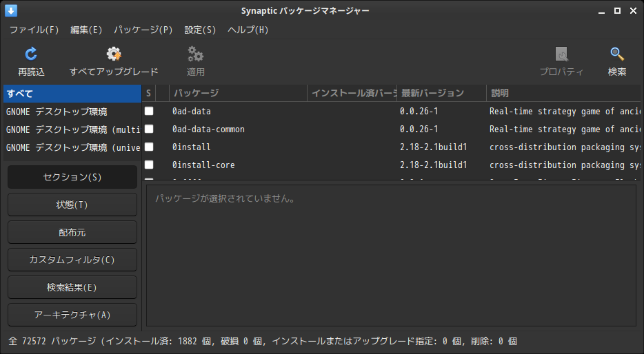Toggle status checkbox for 0ad-data
The image size is (644, 354).
point(149,111)
